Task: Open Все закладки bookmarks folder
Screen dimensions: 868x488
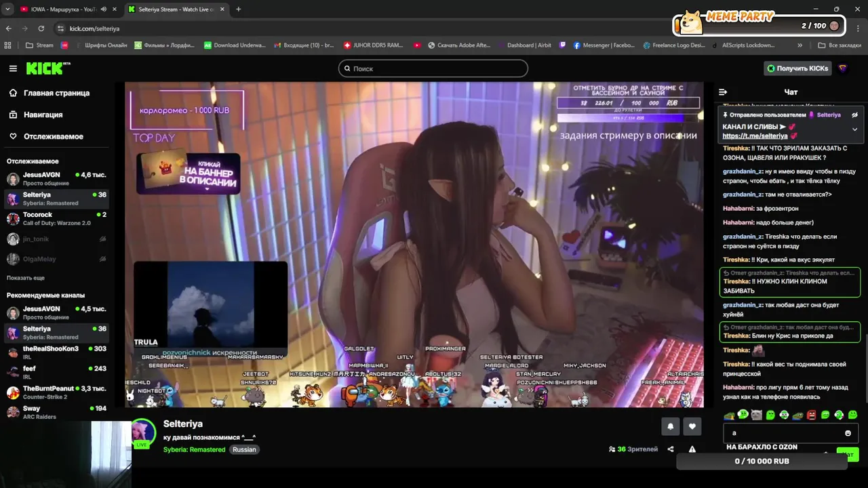Action: coord(840,45)
